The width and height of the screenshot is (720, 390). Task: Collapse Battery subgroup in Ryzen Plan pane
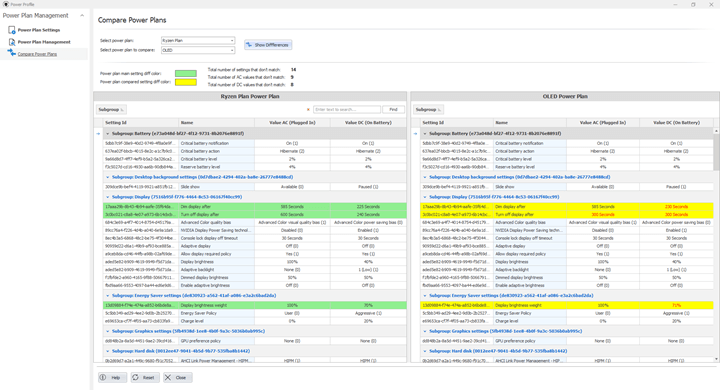pos(108,134)
